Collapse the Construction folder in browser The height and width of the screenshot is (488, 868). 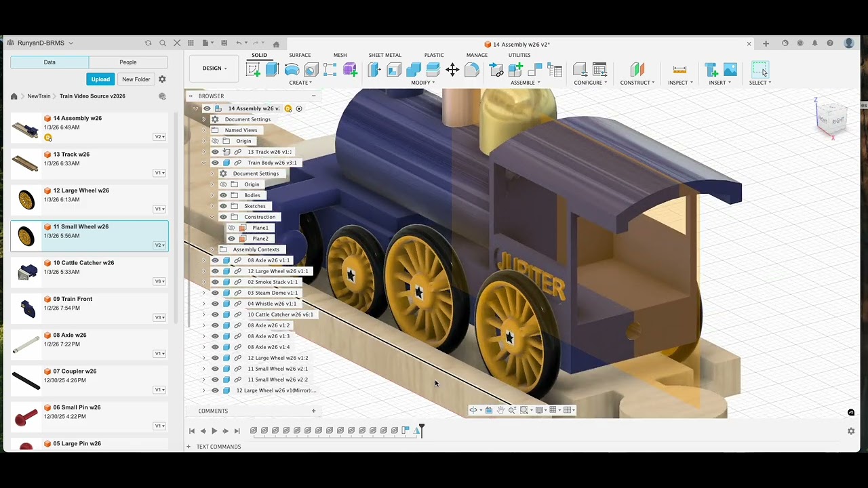pos(212,217)
